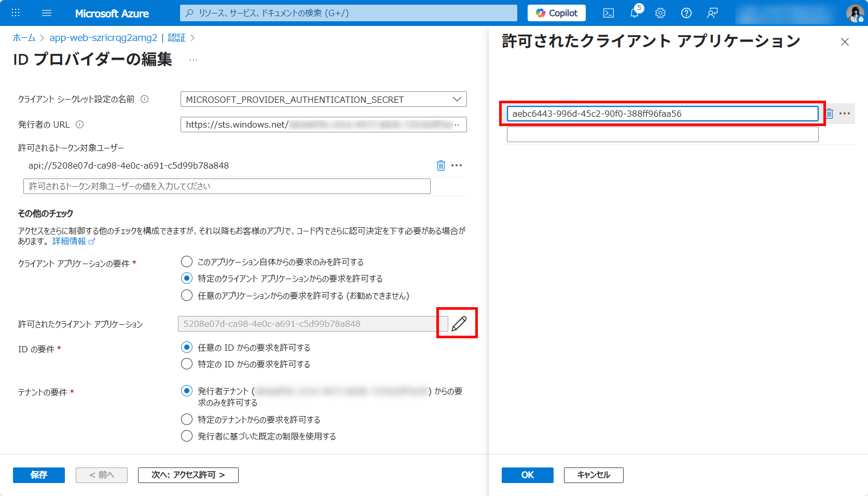Click the pencil edit icon for allowed client applications
The height and width of the screenshot is (496, 868).
point(459,324)
